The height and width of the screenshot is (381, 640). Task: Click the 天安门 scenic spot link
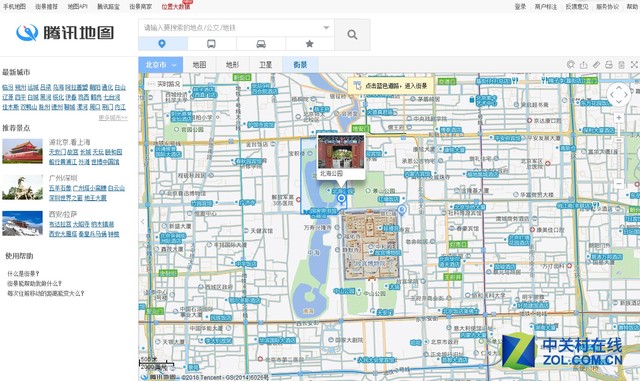(x=57, y=152)
